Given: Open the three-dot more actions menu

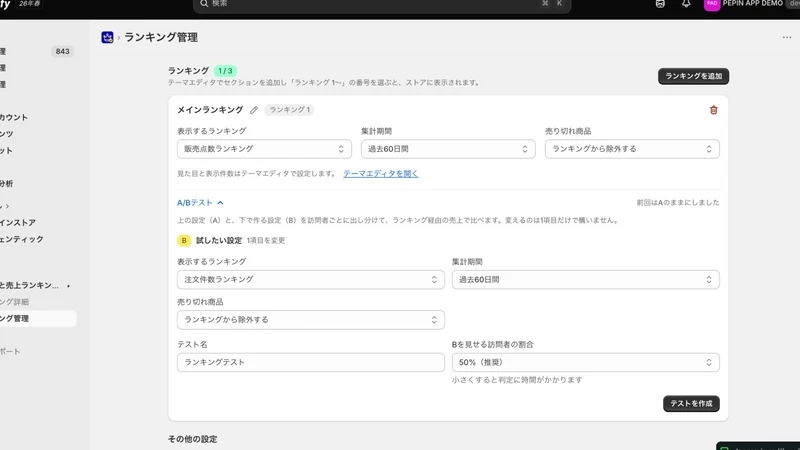Looking at the screenshot, I should [787, 37].
